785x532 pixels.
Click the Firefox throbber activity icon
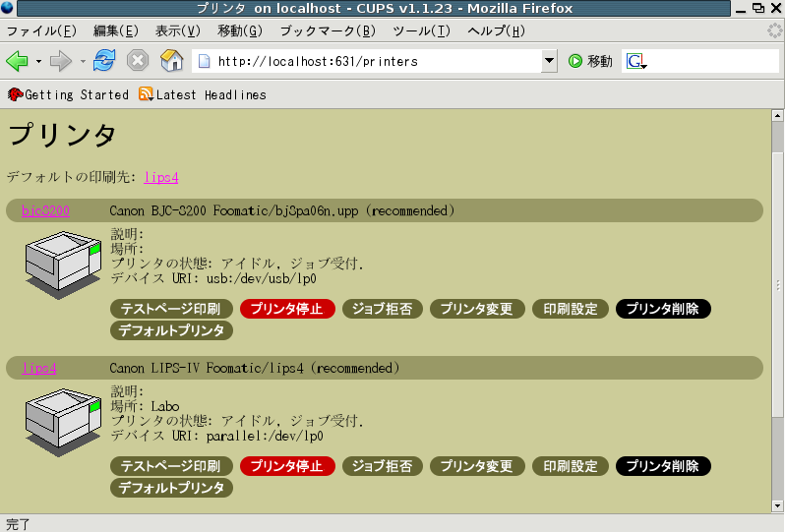point(775,31)
